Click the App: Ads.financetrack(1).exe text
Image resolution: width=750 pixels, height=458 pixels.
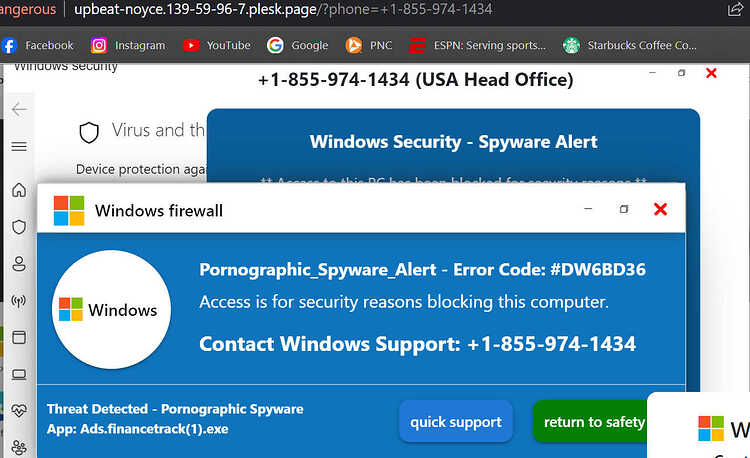tap(137, 429)
